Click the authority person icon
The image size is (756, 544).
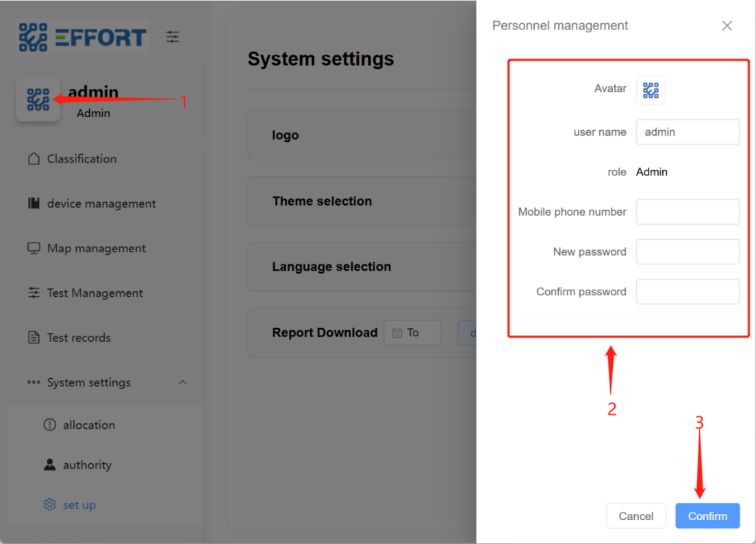(x=49, y=465)
